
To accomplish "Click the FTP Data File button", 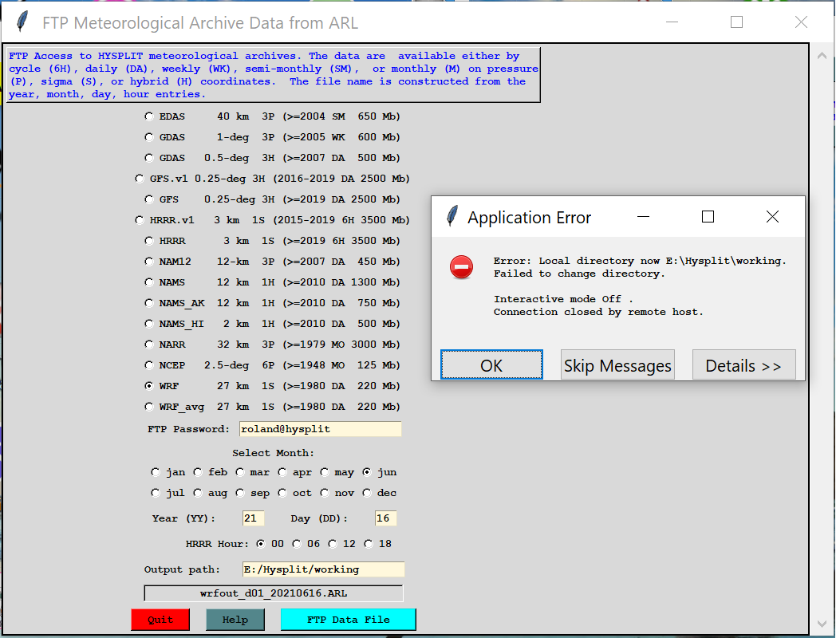I will click(349, 620).
